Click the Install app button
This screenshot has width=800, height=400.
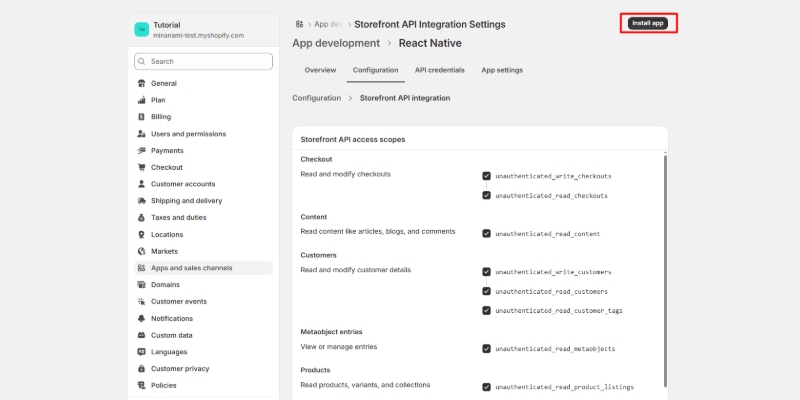click(648, 23)
